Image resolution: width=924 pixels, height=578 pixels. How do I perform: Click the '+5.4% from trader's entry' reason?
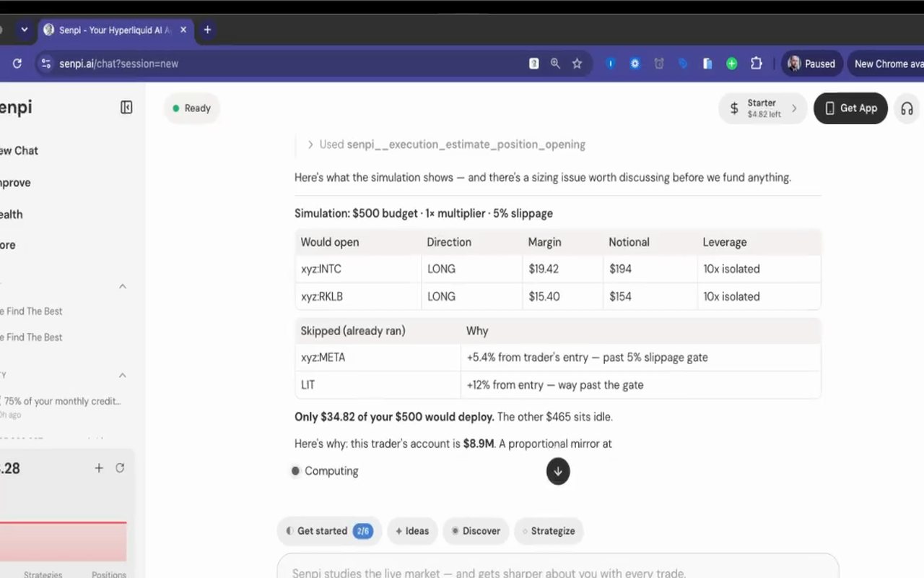point(587,357)
